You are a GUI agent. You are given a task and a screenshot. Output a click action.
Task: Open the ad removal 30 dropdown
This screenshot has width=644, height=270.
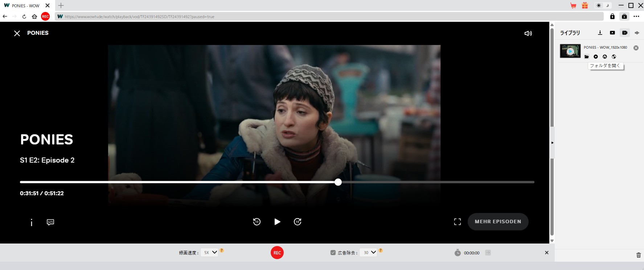pyautogui.click(x=368, y=253)
